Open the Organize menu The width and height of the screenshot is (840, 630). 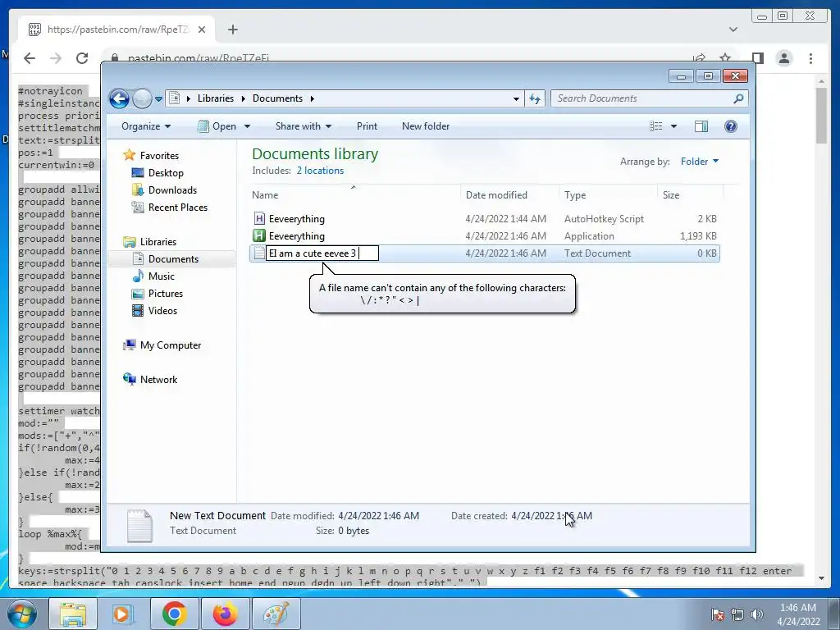click(x=146, y=126)
